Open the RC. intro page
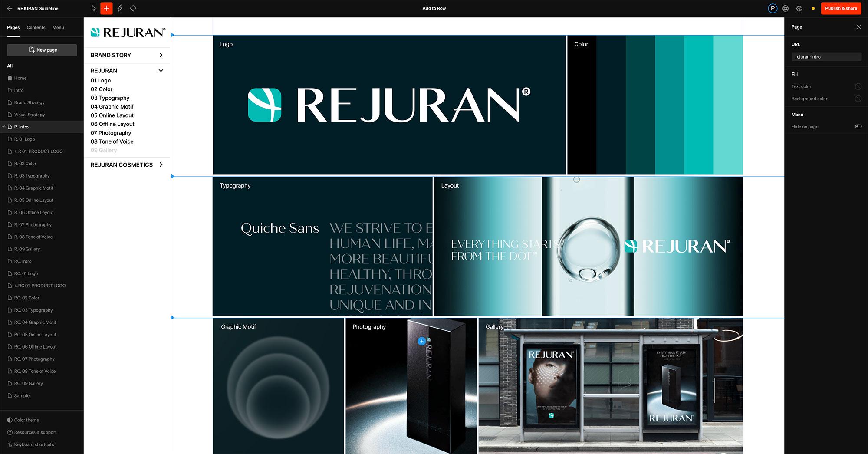Screen dimensions: 868x454 [x=23, y=261]
